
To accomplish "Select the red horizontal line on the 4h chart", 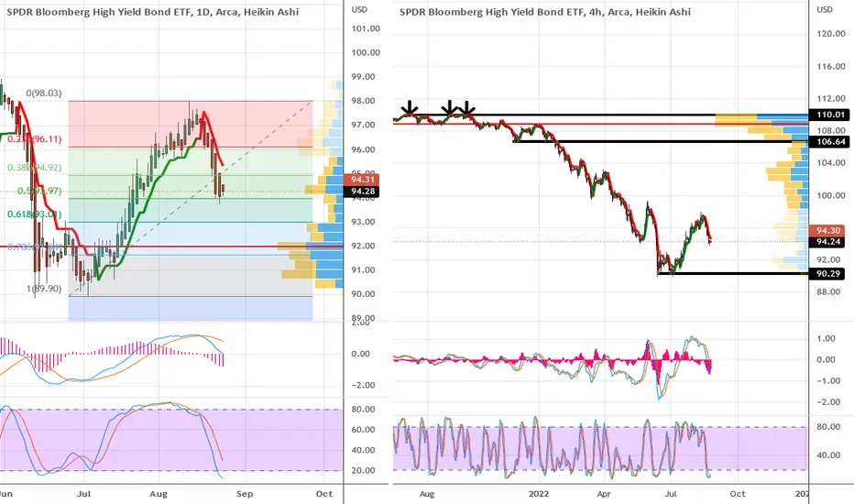I will point(601,124).
